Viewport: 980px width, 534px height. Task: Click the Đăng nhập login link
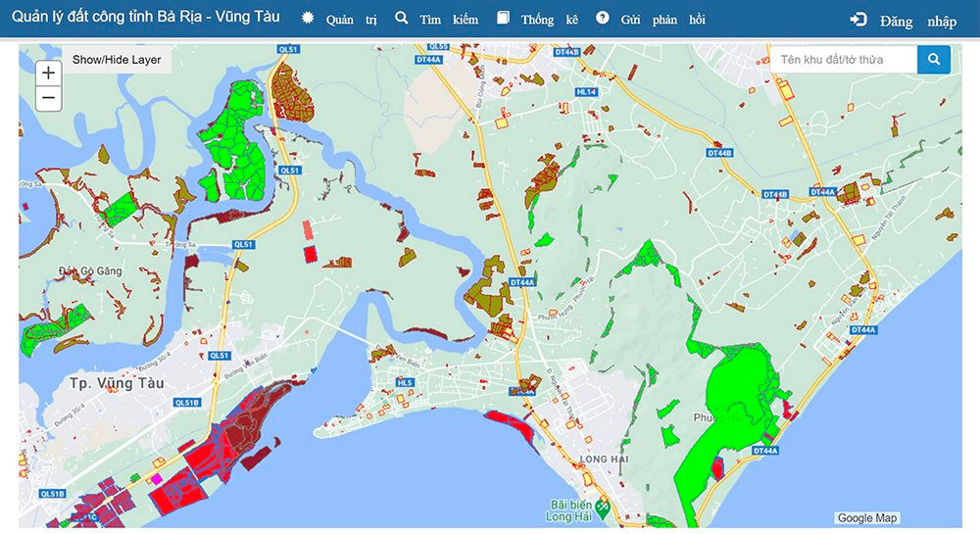pyautogui.click(x=917, y=21)
